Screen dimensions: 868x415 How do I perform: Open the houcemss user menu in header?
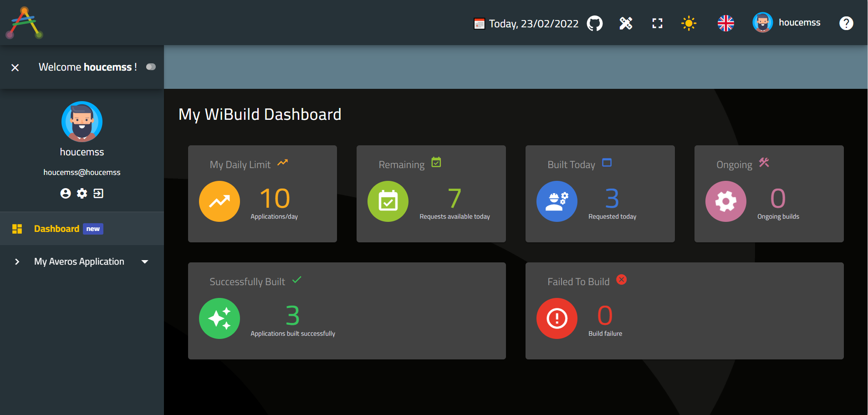(x=786, y=23)
